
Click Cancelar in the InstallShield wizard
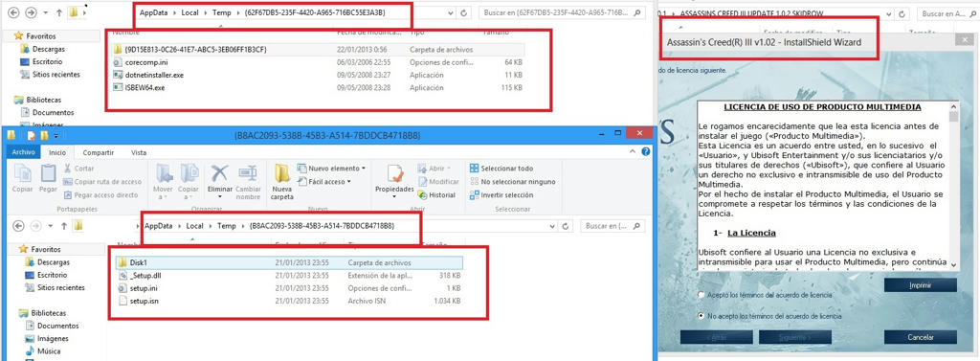[920, 337]
